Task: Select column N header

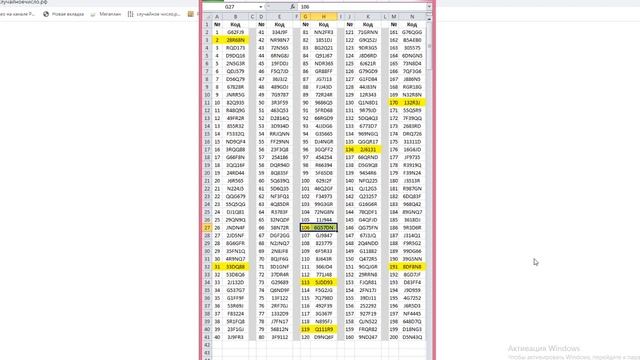Action: pyautogui.click(x=412, y=17)
